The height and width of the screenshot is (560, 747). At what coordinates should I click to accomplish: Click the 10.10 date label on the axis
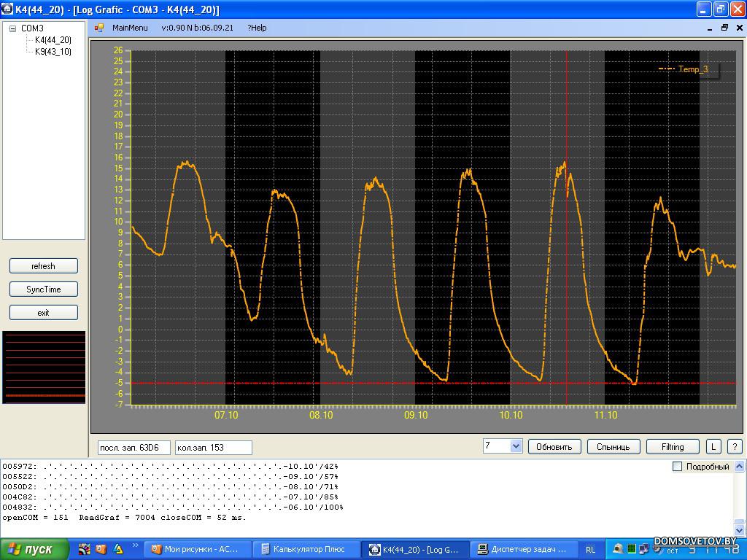tap(511, 415)
